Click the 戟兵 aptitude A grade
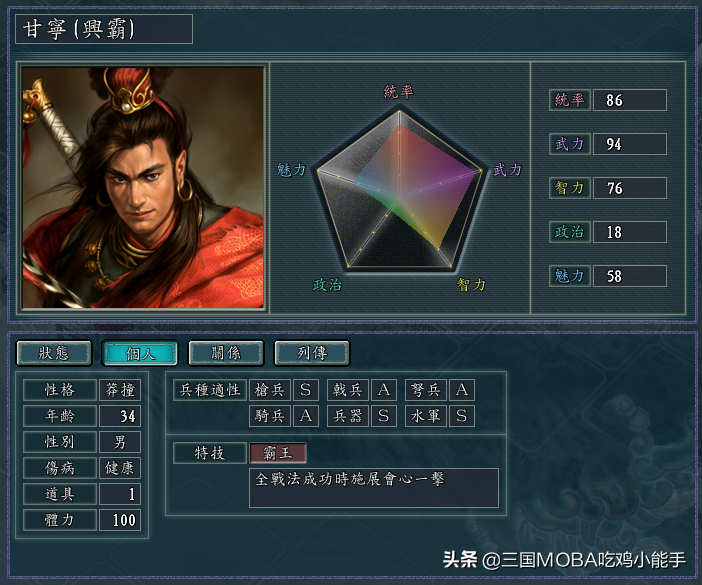This screenshot has width=702, height=585. [x=384, y=390]
